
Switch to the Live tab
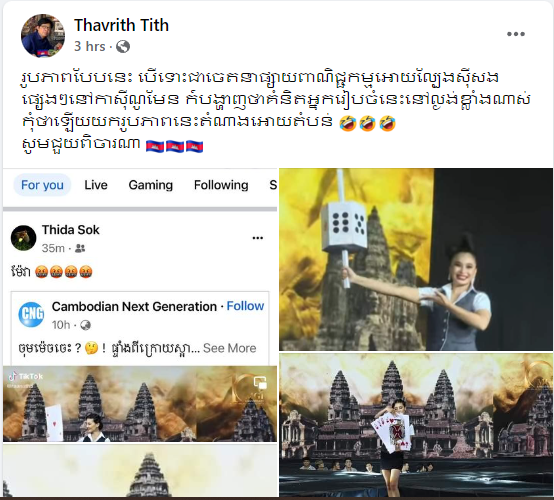click(x=96, y=185)
